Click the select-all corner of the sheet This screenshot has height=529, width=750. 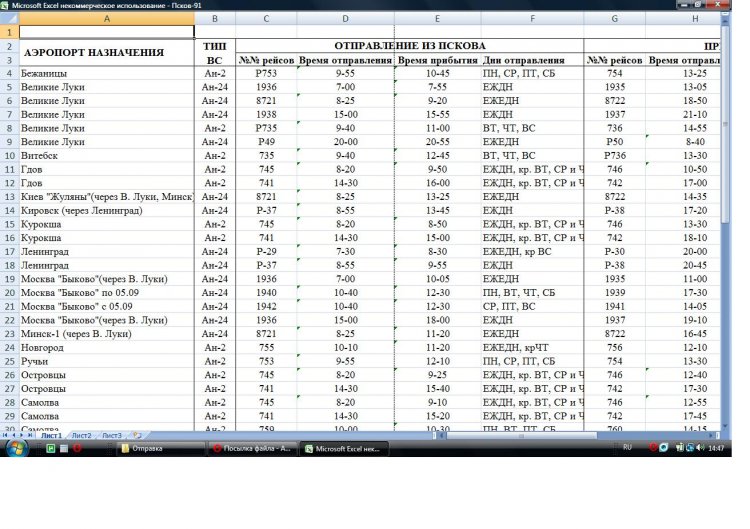pyautogui.click(x=9, y=19)
